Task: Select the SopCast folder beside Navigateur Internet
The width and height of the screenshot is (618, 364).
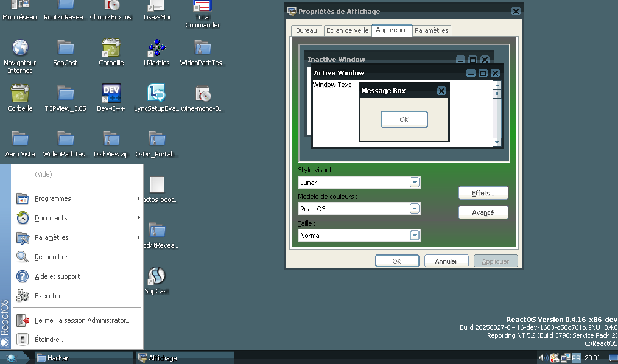Action: [65, 47]
